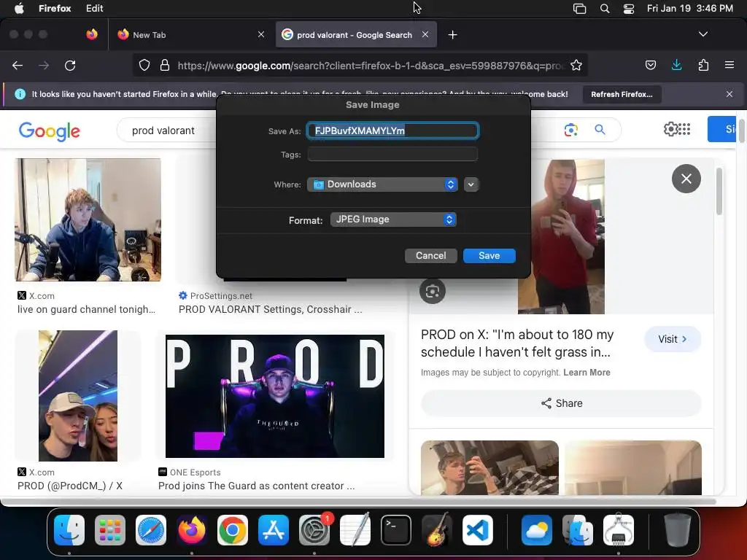Screen dimensions: 747x560
Task: Open the Firefox menu in menu bar
Action: pyautogui.click(x=55, y=8)
